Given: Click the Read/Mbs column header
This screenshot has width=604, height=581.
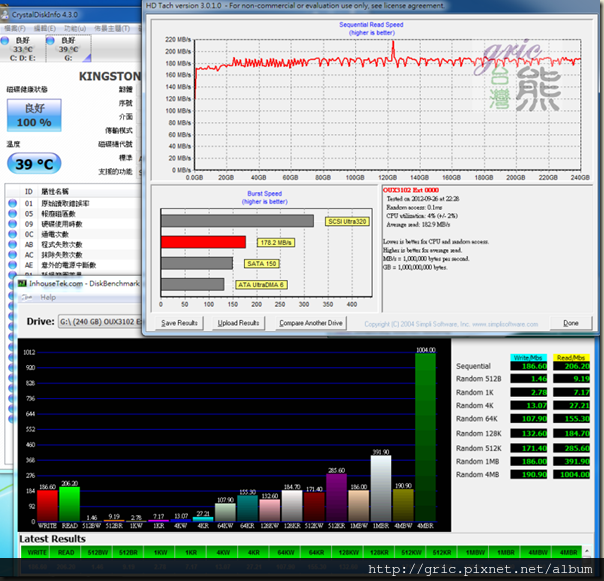Looking at the screenshot, I should [571, 358].
